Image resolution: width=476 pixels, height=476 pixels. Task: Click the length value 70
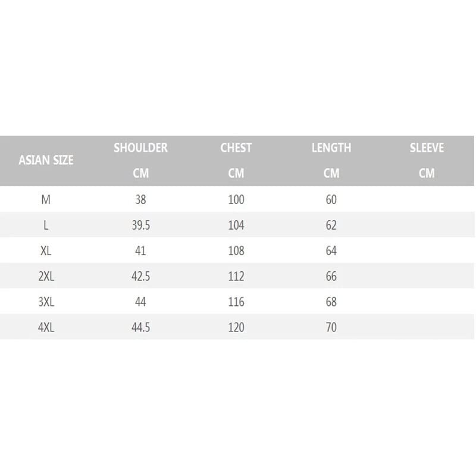point(331,328)
